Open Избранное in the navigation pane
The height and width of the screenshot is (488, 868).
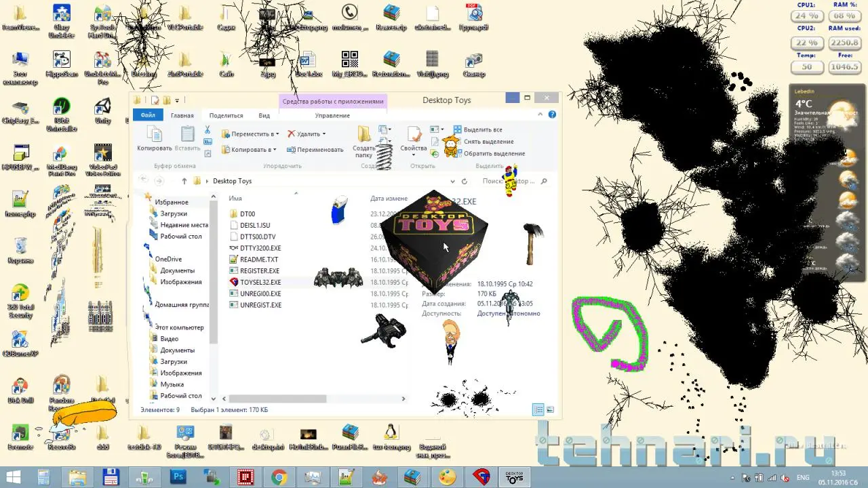click(171, 202)
